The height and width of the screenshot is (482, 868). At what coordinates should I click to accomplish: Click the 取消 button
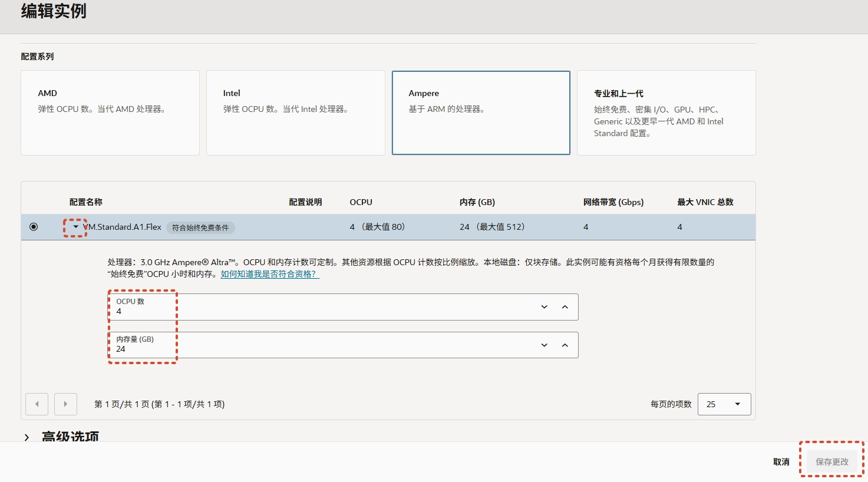[781, 461]
